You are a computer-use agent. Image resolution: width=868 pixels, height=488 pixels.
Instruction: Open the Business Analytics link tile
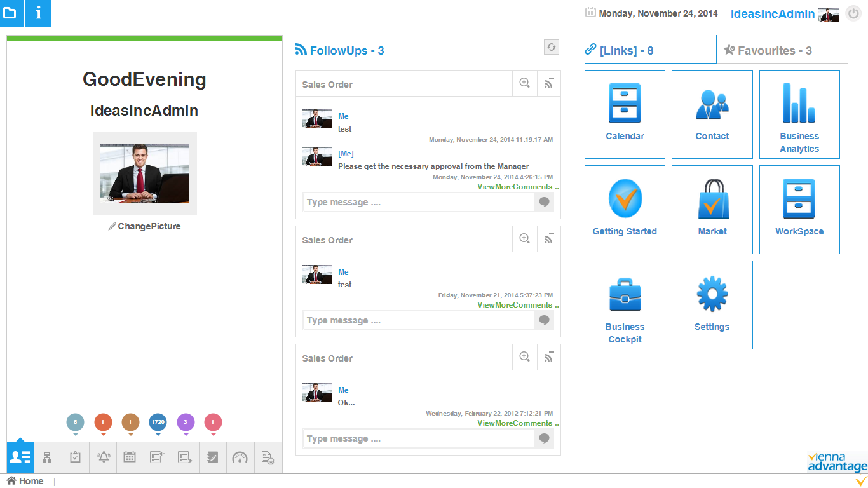tap(799, 114)
